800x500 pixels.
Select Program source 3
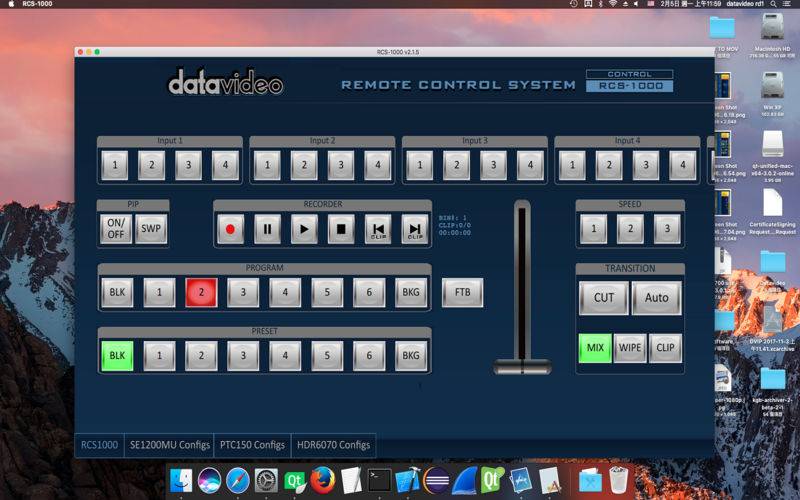pos(243,292)
